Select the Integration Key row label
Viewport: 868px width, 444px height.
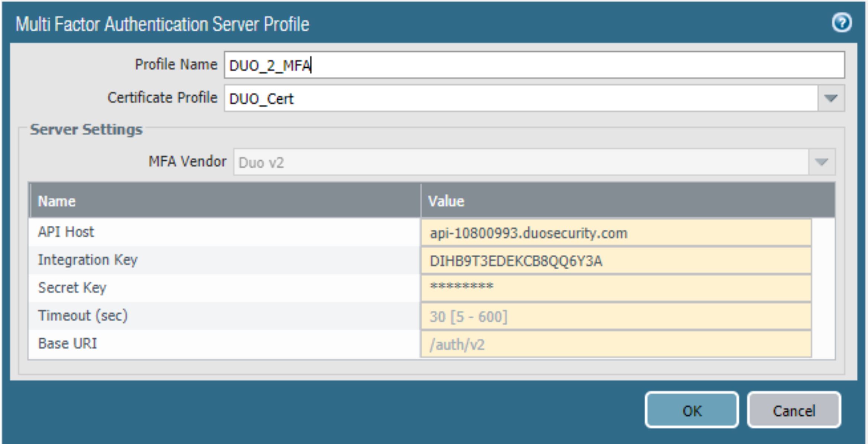click(x=88, y=260)
